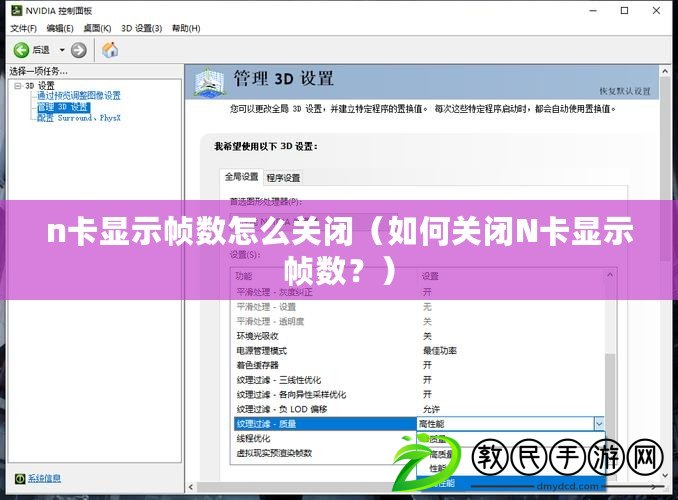Minimize the NVIDIA 控制面板 window
The height and width of the screenshot is (500, 678).
point(593,10)
